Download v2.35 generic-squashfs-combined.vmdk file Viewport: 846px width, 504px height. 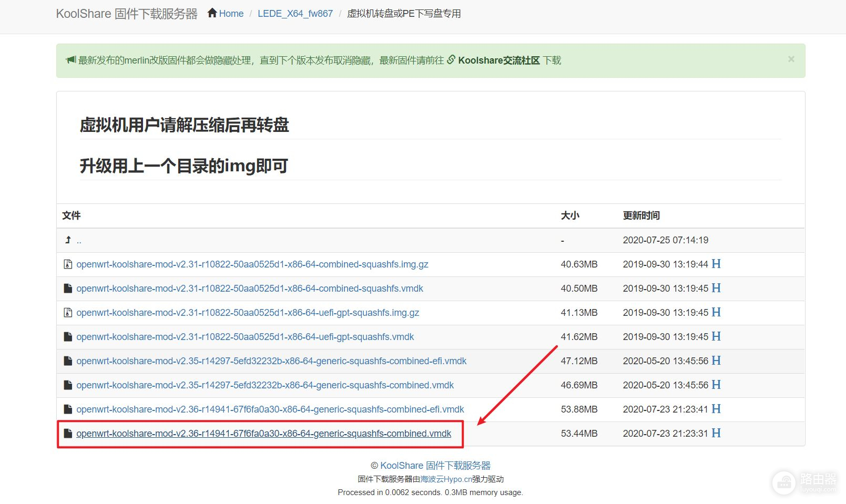point(264,385)
